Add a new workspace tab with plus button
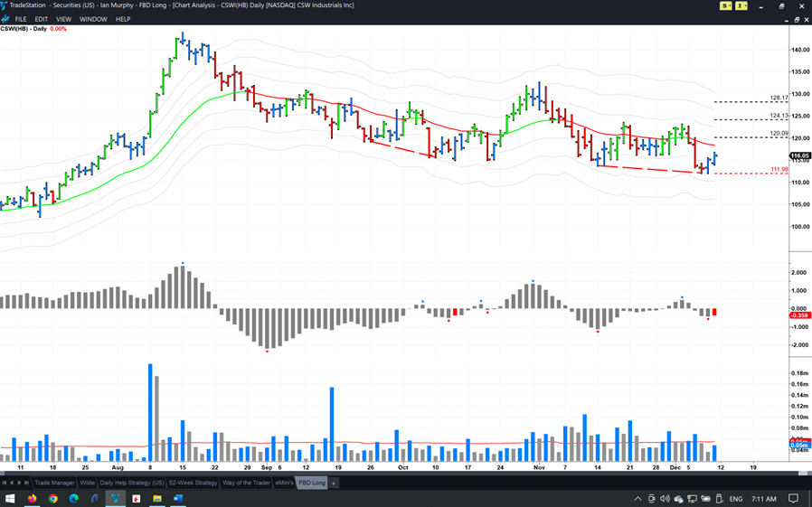This screenshot has height=507, width=812. click(333, 483)
